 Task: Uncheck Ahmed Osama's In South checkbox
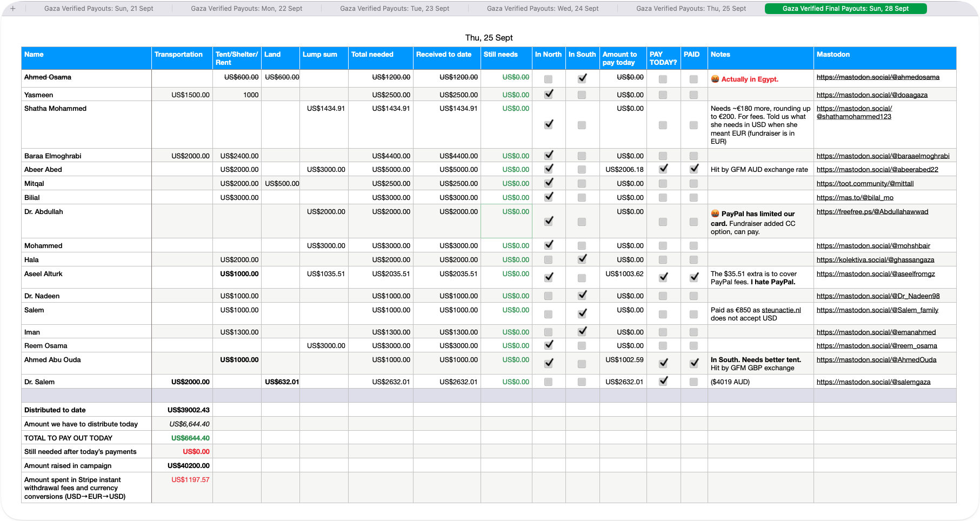[582, 78]
